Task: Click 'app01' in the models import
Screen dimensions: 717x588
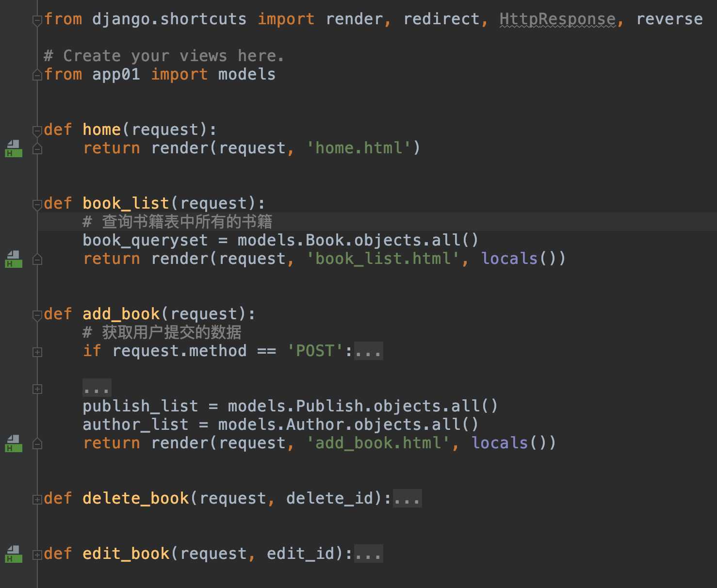Action: (116, 74)
